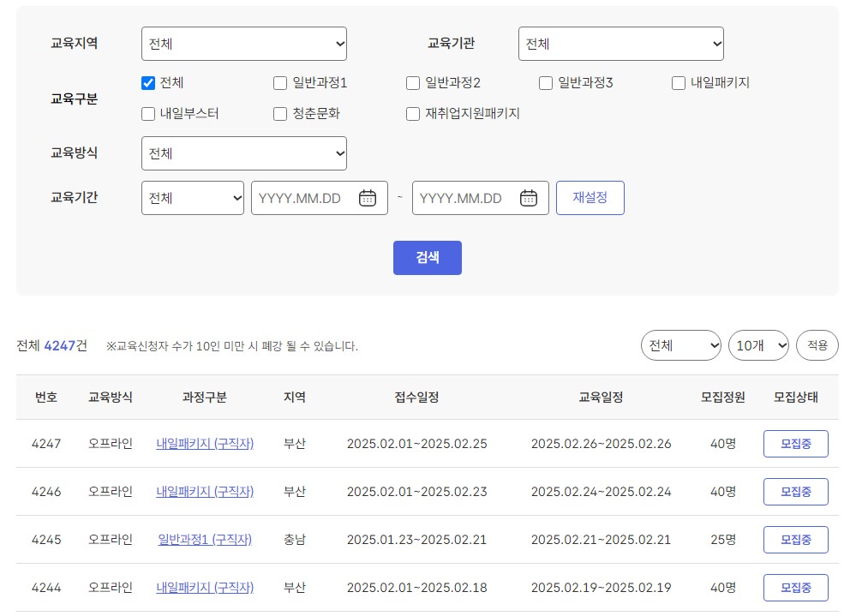Check the 일반과정2 checkbox

coord(413,83)
